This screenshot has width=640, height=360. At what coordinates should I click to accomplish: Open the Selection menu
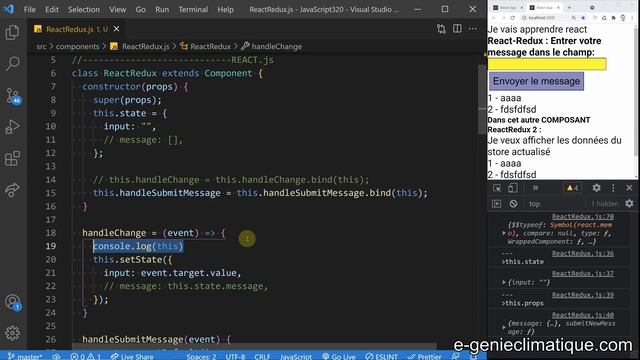pos(84,9)
